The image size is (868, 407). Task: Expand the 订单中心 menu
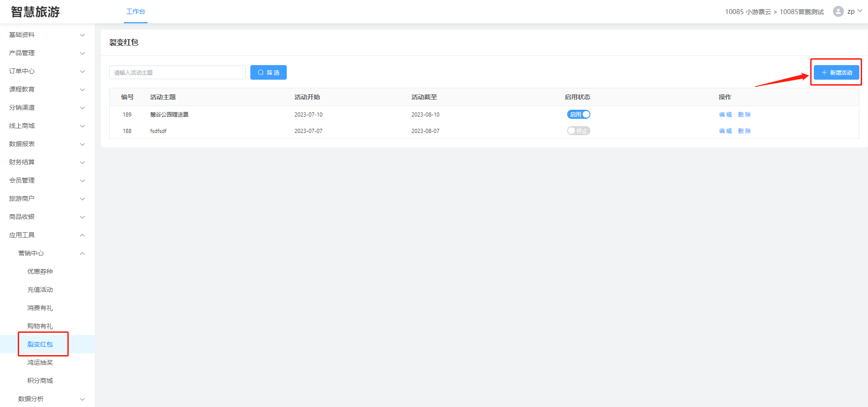[x=47, y=71]
